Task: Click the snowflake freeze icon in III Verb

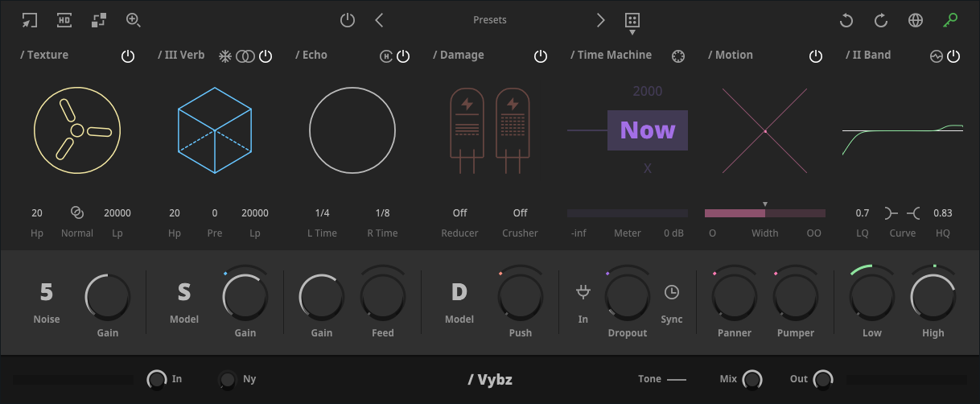Action: point(226,56)
